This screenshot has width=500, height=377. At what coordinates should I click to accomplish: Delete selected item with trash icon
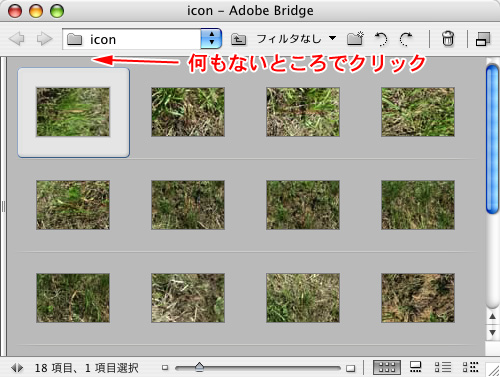coord(448,39)
